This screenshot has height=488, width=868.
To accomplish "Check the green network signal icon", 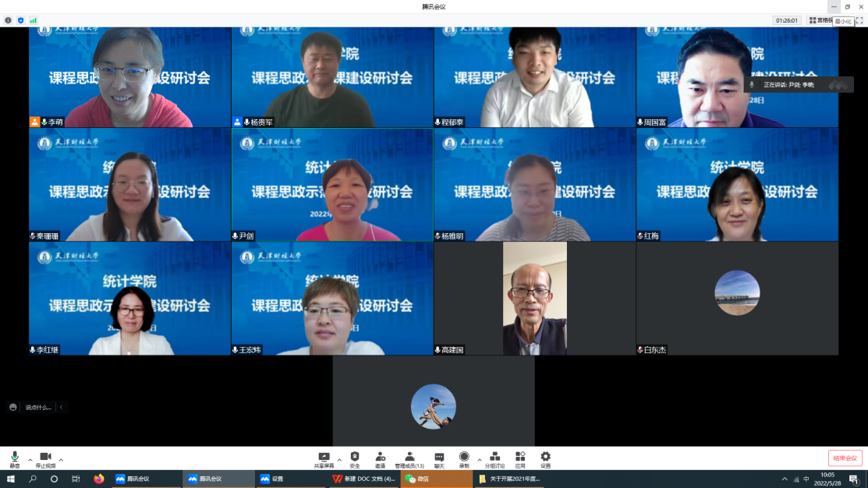I will point(34,20).
